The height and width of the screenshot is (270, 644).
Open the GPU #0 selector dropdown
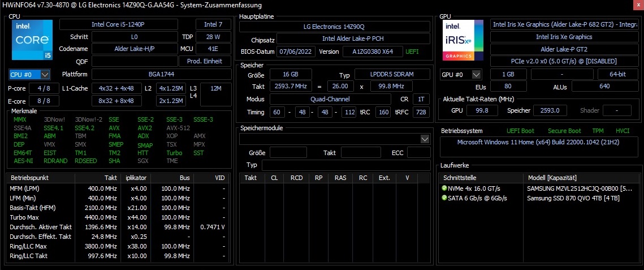pyautogui.click(x=461, y=75)
